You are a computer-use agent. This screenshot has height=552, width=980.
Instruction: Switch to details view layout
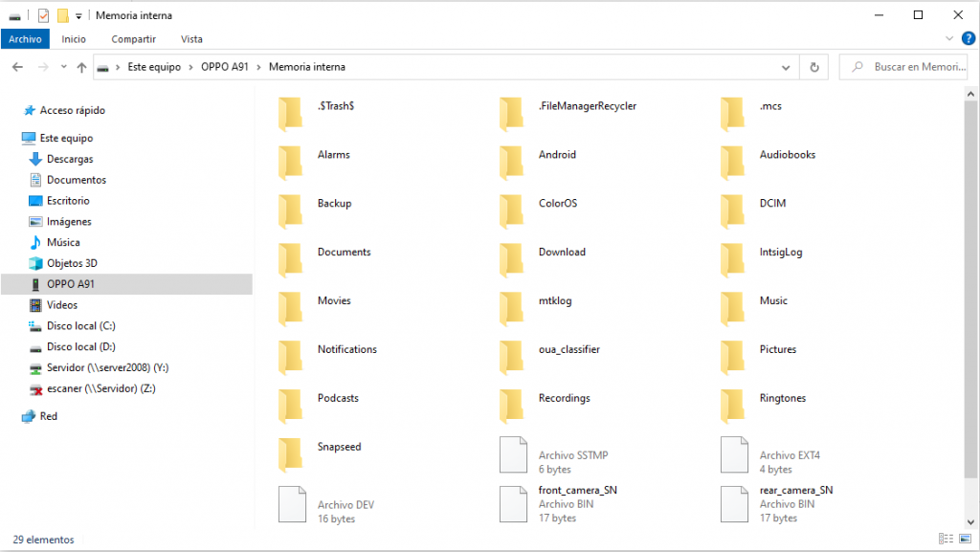click(x=946, y=540)
